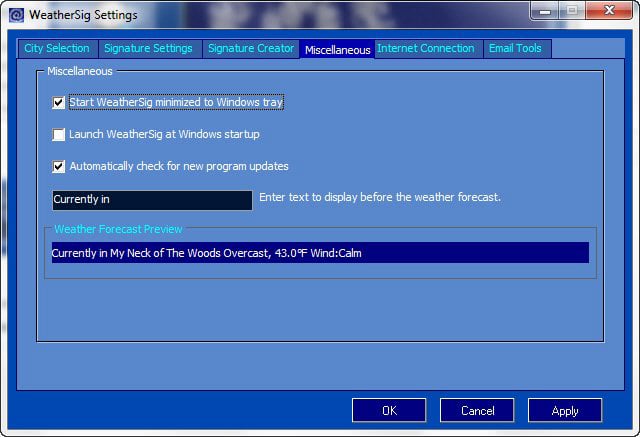Image resolution: width=640 pixels, height=437 pixels.
Task: Switch to the City Selection tab
Action: (x=57, y=48)
